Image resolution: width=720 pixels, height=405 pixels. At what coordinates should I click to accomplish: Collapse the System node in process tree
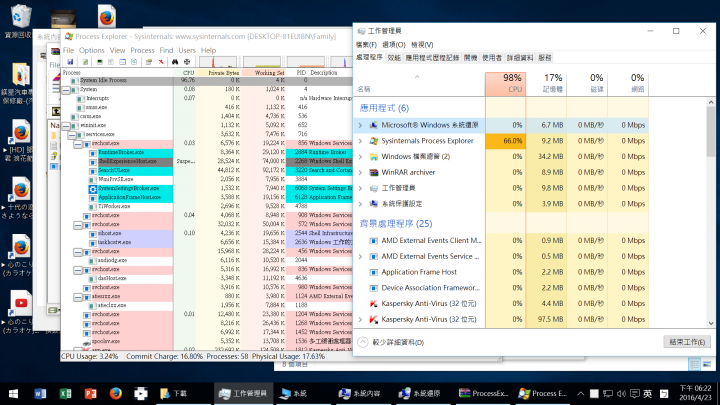tap(66, 90)
